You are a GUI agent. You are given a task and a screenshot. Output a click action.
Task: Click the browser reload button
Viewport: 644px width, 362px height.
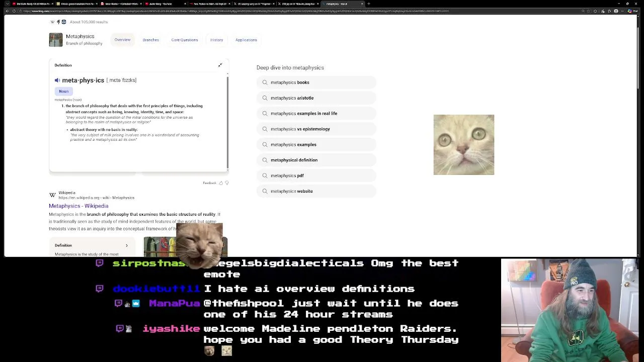pyautogui.click(x=14, y=11)
